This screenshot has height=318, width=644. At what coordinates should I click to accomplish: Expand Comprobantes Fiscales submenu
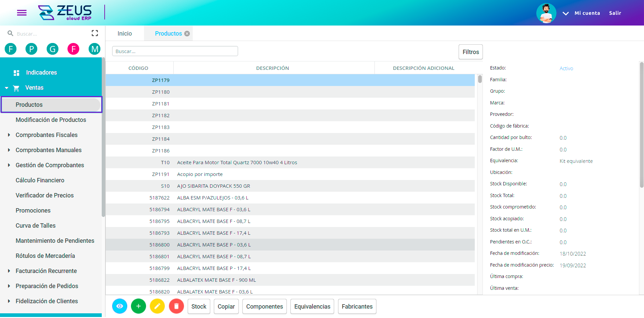pyautogui.click(x=9, y=135)
